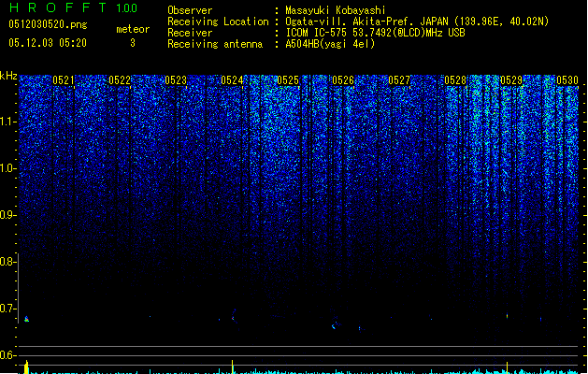This screenshot has height=374, width=588.
Task: Click the 0530 time marker
Action: [x=567, y=80]
